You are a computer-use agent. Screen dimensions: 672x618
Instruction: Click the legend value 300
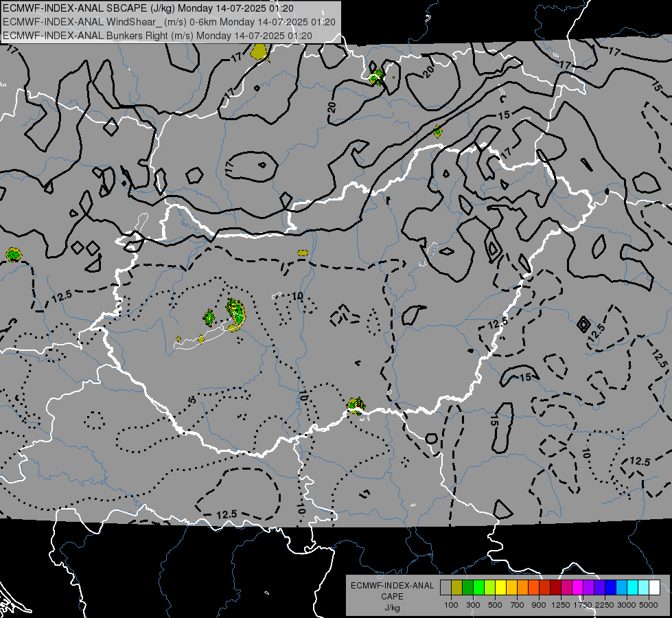click(x=473, y=605)
